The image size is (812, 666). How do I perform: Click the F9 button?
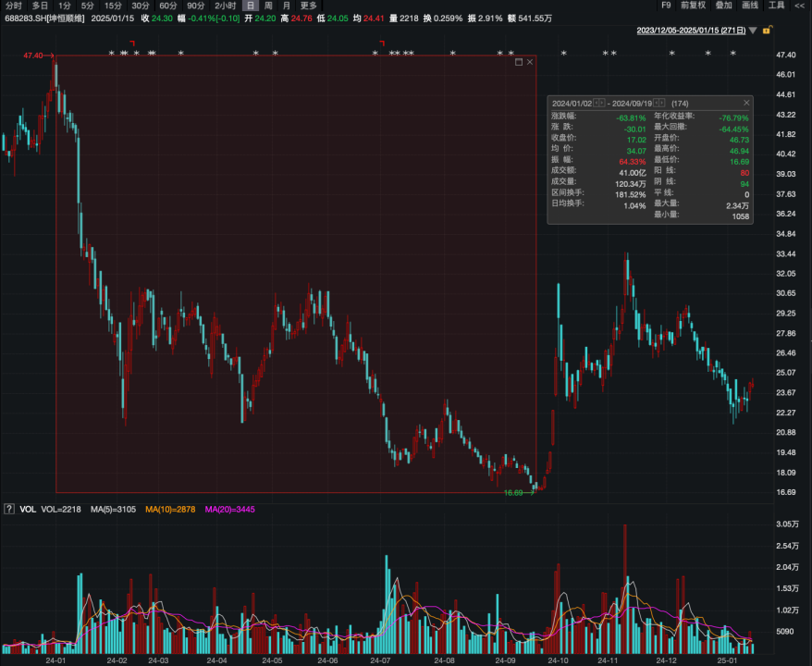pyautogui.click(x=666, y=6)
